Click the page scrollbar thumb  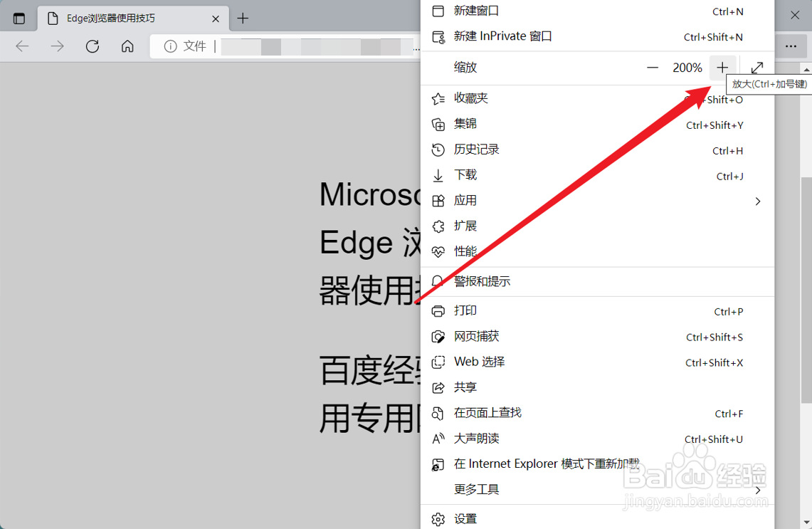coord(806,290)
